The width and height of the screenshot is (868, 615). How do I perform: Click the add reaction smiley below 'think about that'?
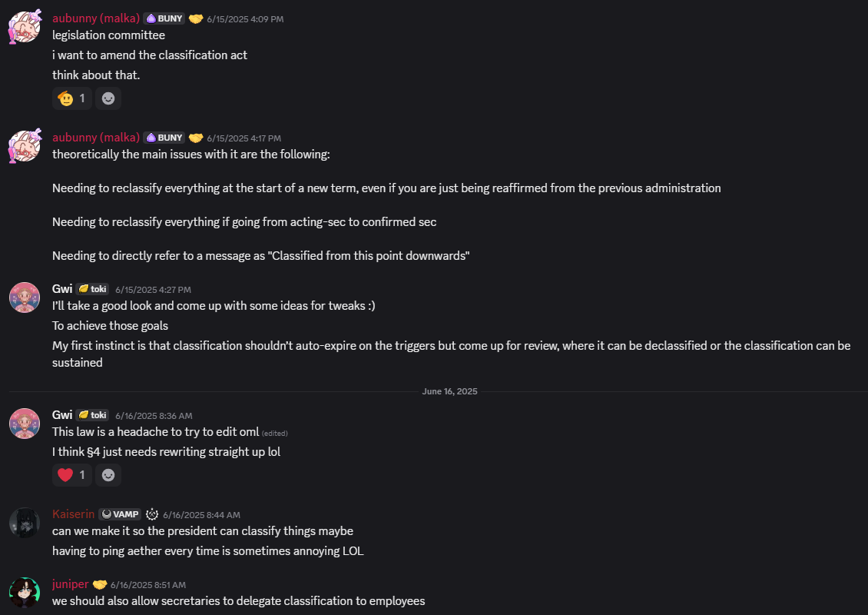click(x=108, y=98)
